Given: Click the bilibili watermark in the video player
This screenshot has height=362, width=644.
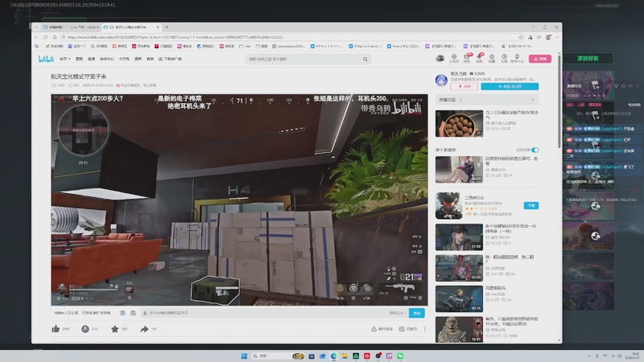Looking at the screenshot, I should coord(407,109).
